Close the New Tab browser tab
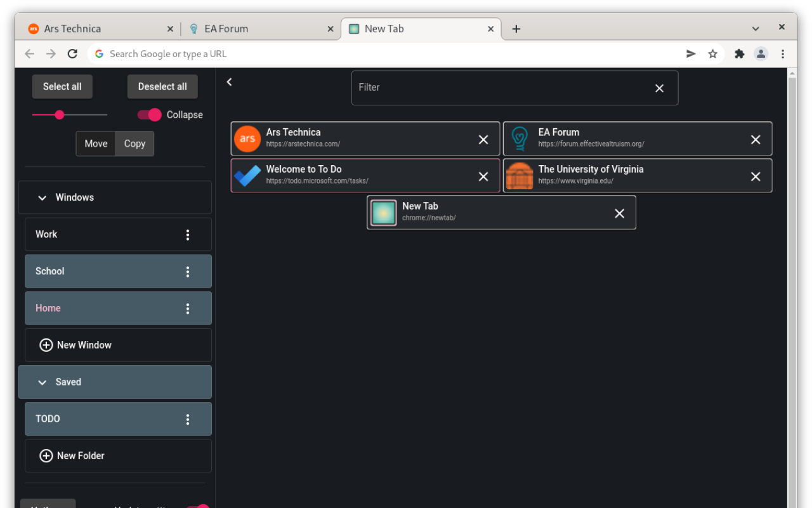 coord(491,29)
